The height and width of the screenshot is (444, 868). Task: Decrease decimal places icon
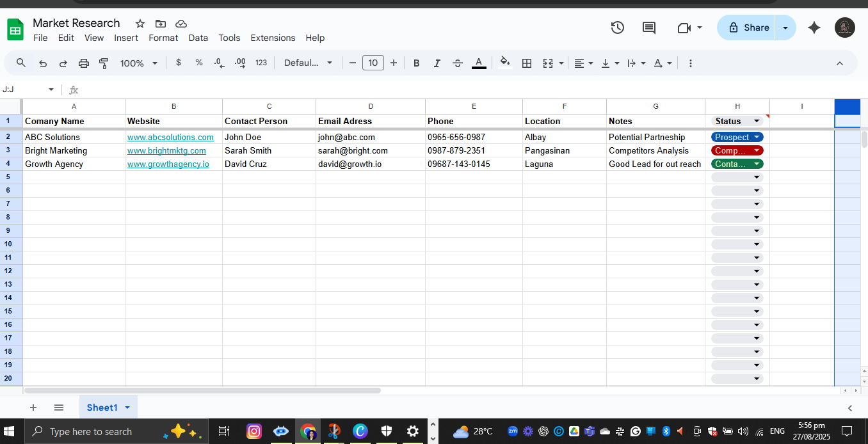point(219,63)
